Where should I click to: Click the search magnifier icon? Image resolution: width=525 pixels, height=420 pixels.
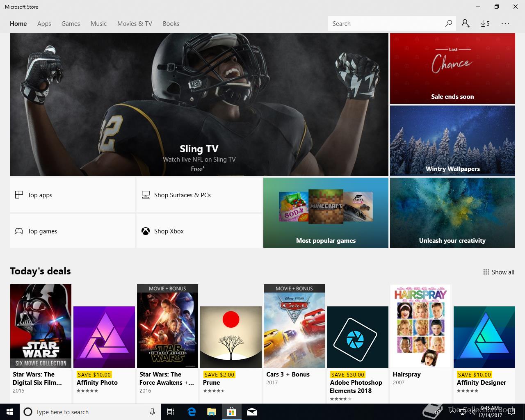pos(449,23)
